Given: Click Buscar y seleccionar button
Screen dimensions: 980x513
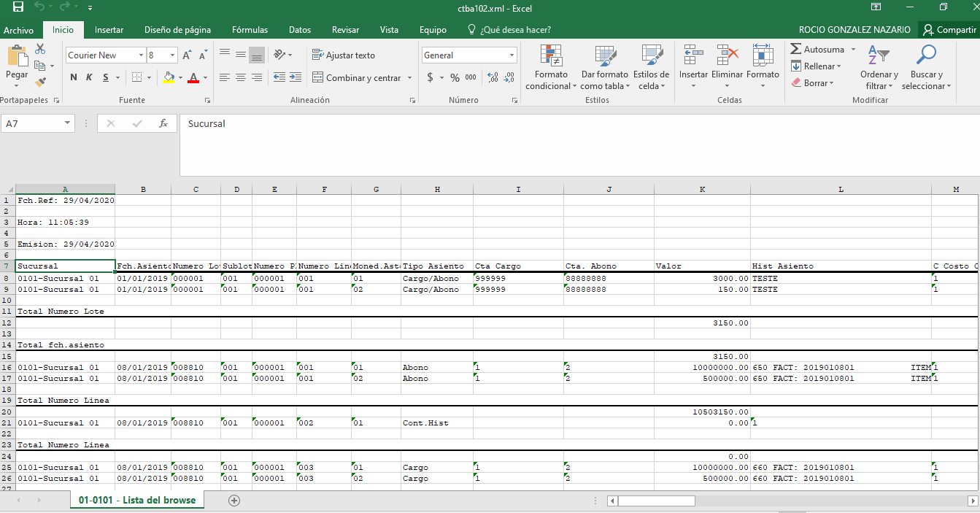Looking at the screenshot, I should point(926,67).
